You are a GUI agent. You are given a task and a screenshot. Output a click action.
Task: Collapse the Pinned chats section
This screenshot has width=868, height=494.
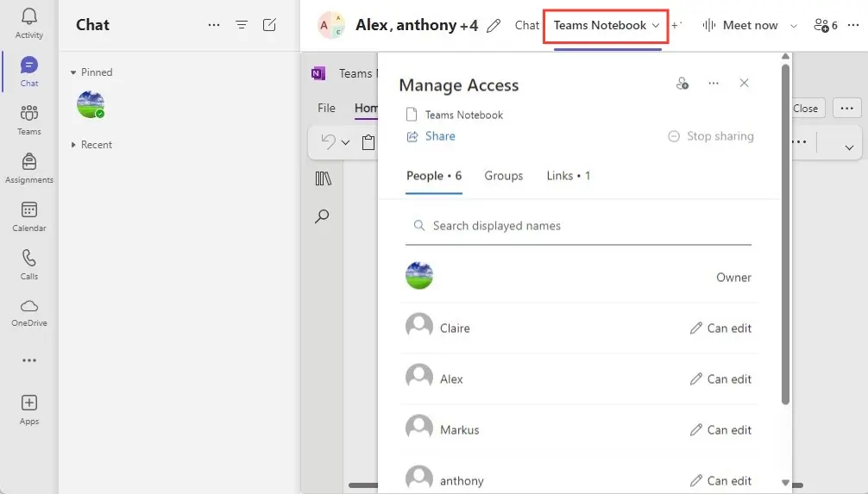[73, 72]
